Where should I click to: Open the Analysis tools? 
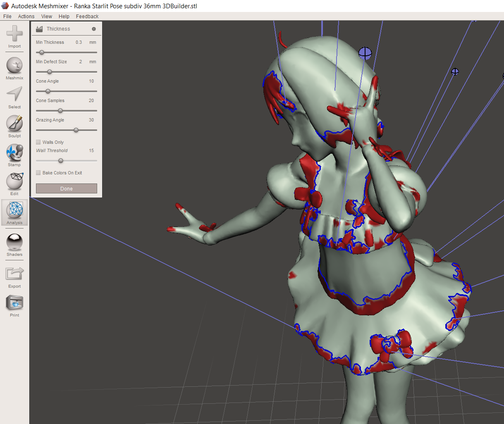[14, 213]
